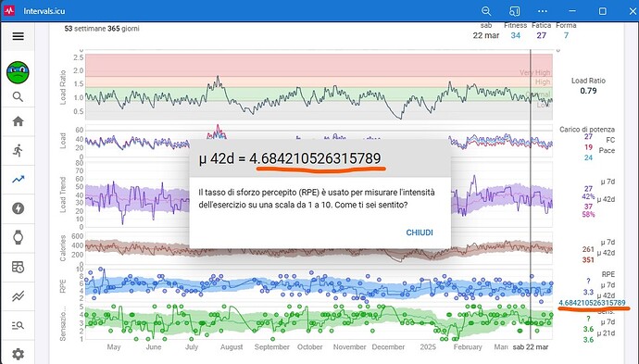Click the Calories value 261
The image size is (639, 364).
pos(588,249)
